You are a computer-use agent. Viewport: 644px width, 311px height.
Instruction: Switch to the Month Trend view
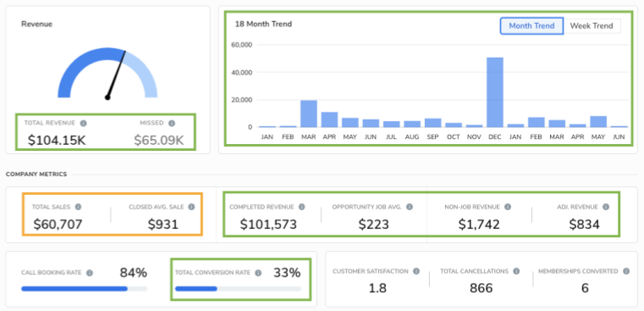coord(532,26)
